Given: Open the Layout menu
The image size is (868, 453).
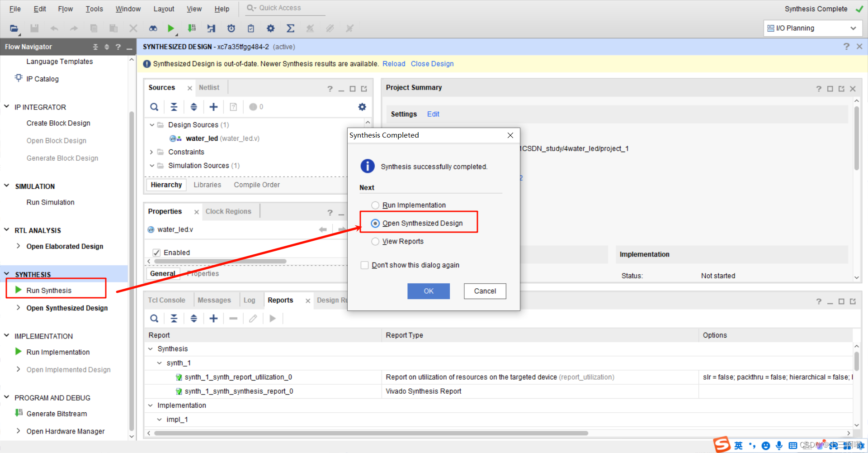Looking at the screenshot, I should (x=164, y=9).
